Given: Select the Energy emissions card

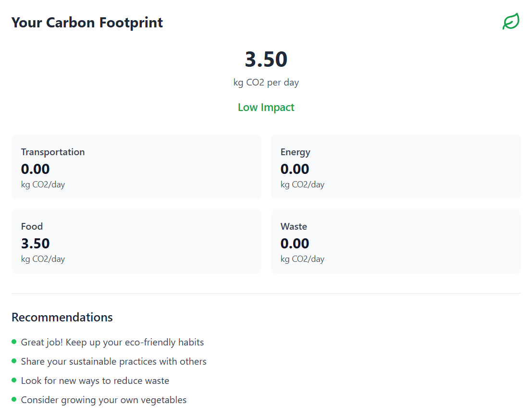Looking at the screenshot, I should point(396,167).
